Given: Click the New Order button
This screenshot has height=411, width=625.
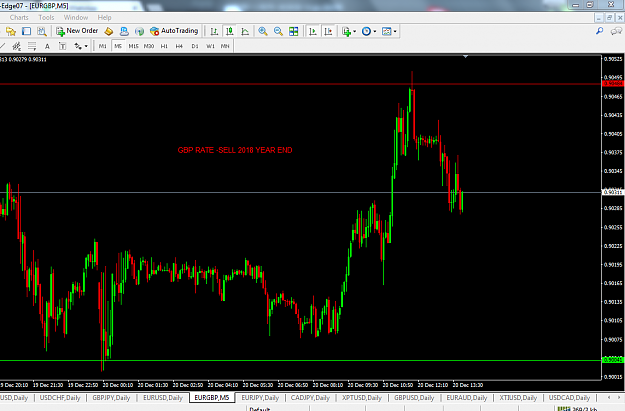Looking at the screenshot, I should [x=77, y=31].
